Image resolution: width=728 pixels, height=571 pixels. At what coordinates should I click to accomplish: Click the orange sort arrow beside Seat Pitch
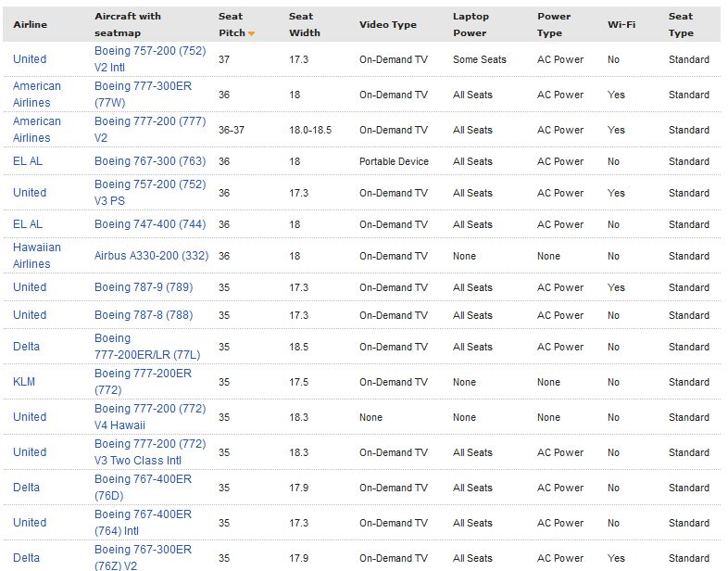251,33
